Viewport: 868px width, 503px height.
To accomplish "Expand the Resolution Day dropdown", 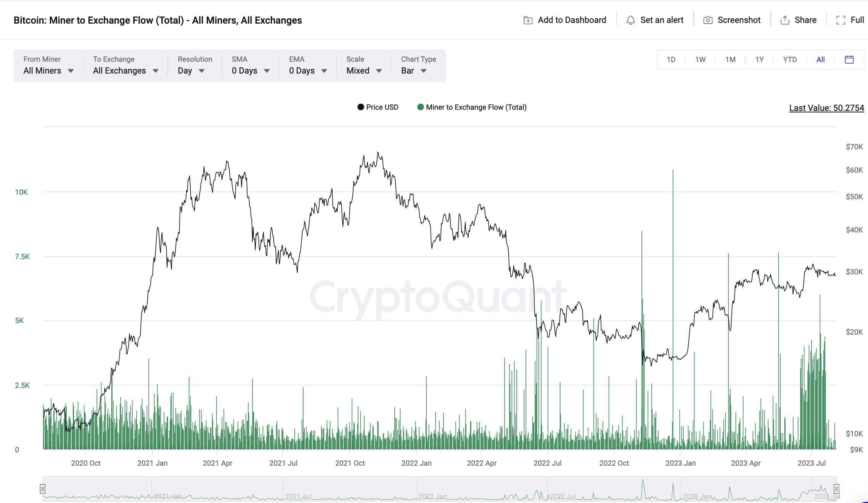I will pyautogui.click(x=191, y=70).
